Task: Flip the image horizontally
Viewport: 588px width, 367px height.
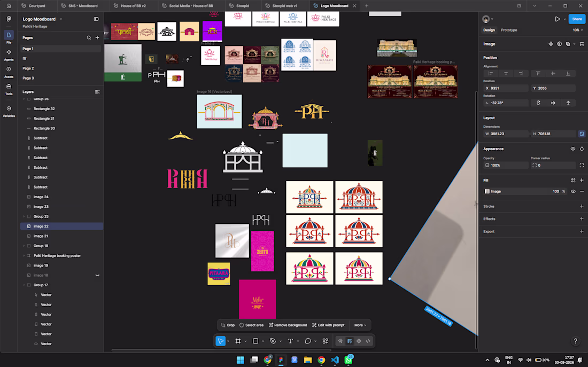Action: (553, 103)
